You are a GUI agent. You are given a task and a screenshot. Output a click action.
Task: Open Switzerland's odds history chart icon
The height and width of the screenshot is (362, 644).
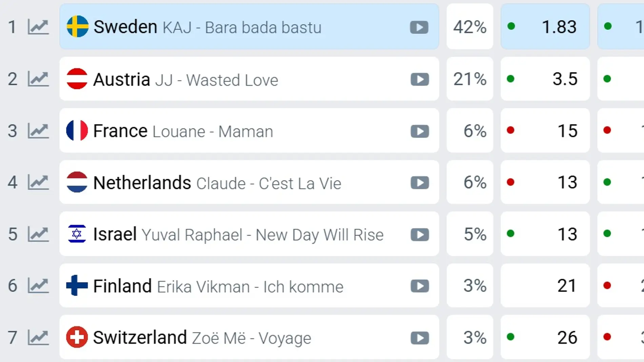pyautogui.click(x=38, y=338)
